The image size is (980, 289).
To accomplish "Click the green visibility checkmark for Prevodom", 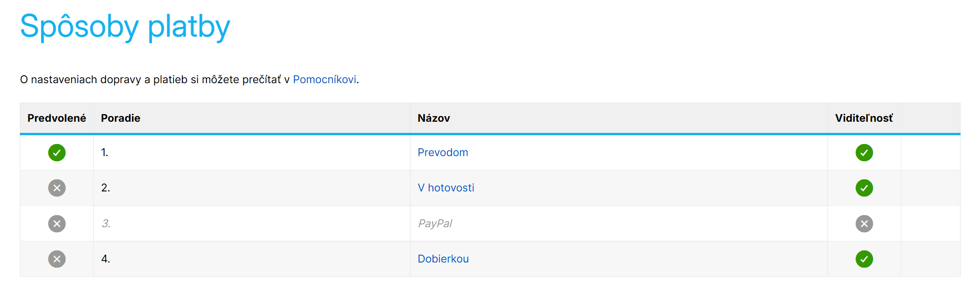I will pos(864,152).
